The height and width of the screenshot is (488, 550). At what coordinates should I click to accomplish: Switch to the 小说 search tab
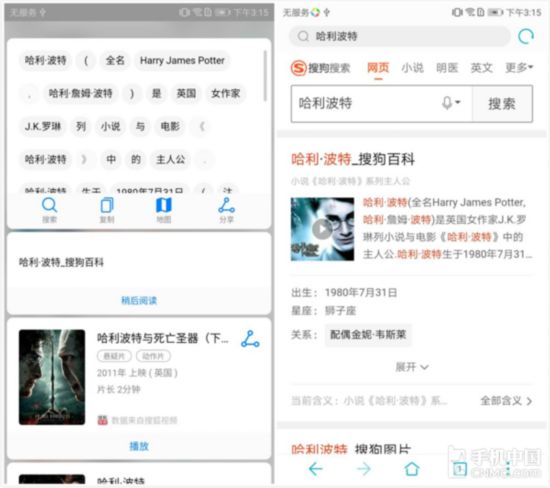412,67
